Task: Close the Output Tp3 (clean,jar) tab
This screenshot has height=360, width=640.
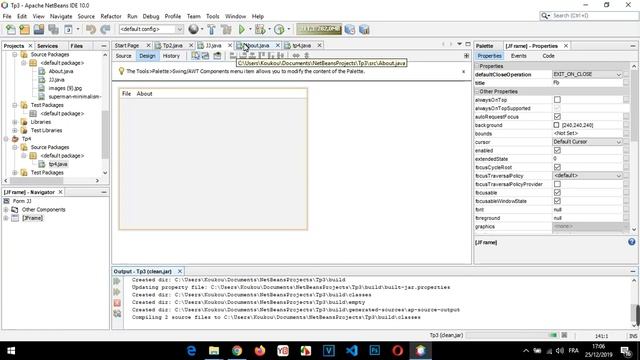Action: pos(180,271)
